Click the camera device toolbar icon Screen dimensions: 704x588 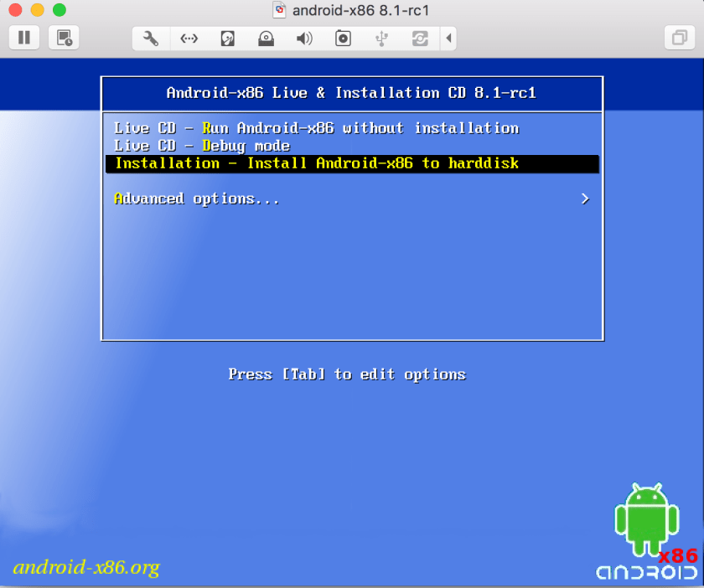click(342, 38)
